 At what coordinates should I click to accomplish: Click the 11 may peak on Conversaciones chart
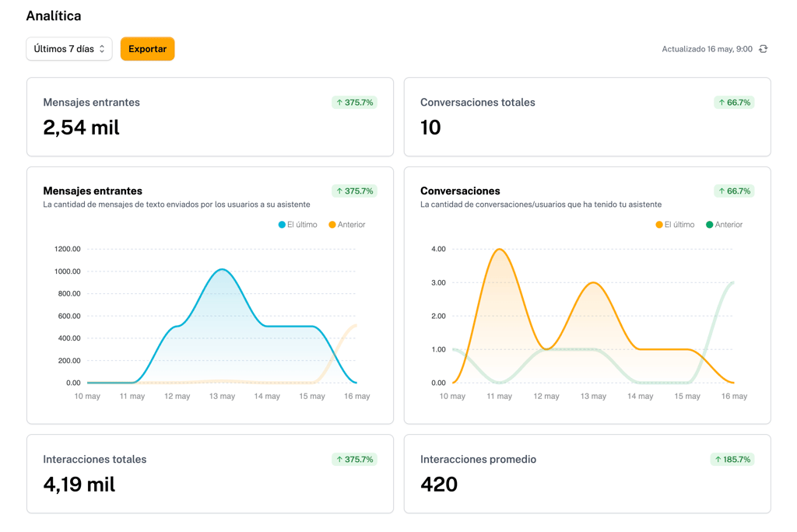click(499, 250)
